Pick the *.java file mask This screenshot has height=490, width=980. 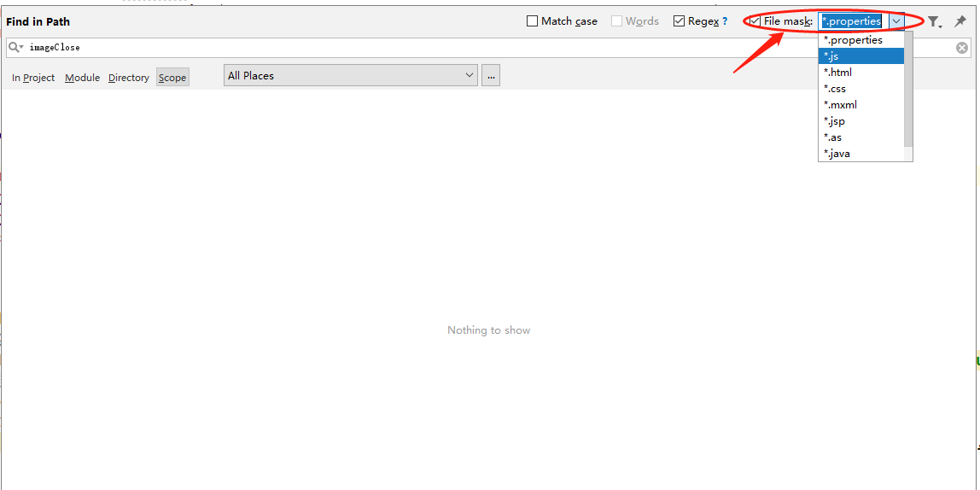tap(861, 154)
